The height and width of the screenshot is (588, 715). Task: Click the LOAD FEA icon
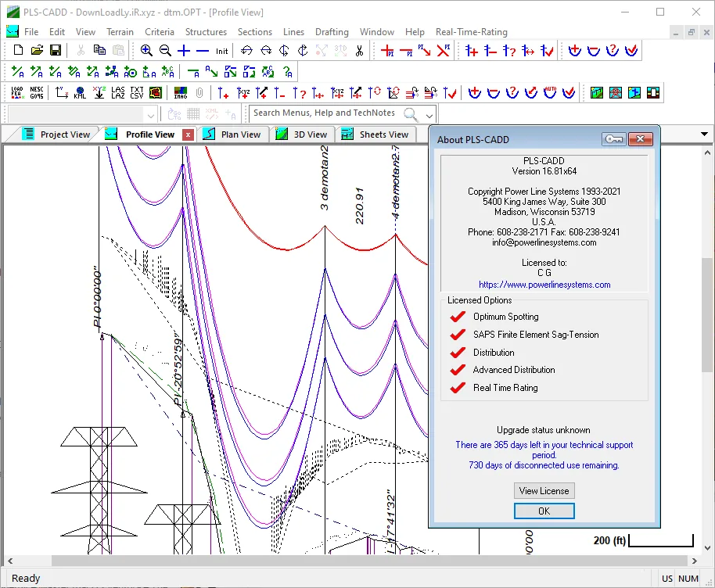pyautogui.click(x=17, y=92)
